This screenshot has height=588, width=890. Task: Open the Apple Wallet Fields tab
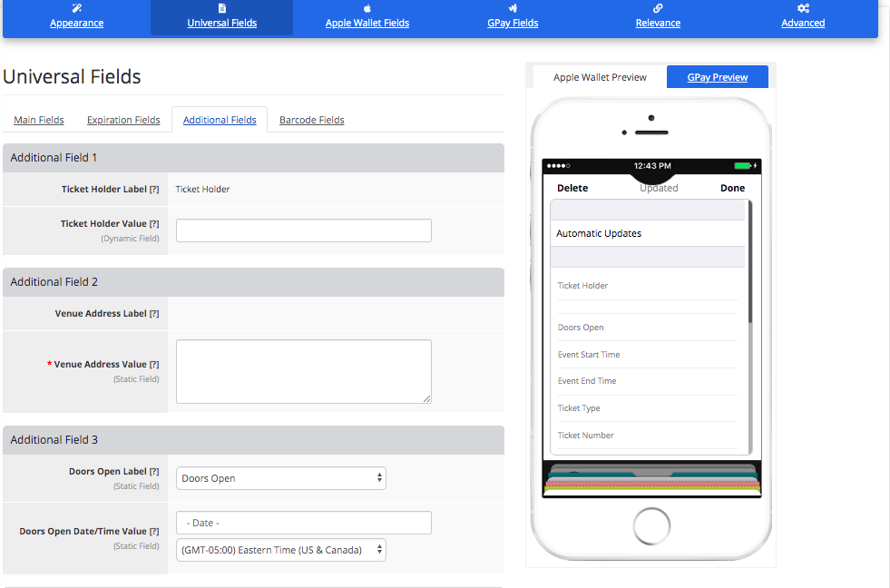367,23
